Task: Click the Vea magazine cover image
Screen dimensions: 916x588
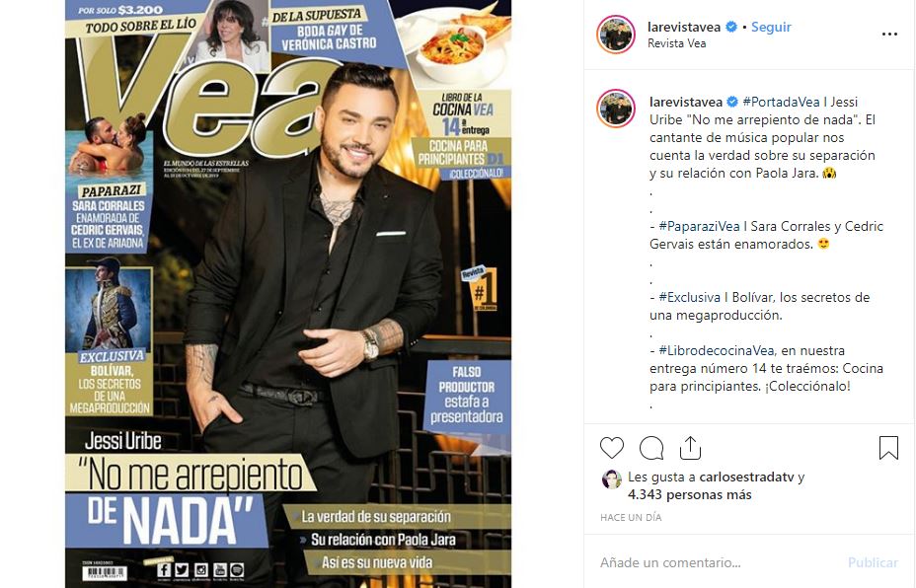Action: point(288,294)
